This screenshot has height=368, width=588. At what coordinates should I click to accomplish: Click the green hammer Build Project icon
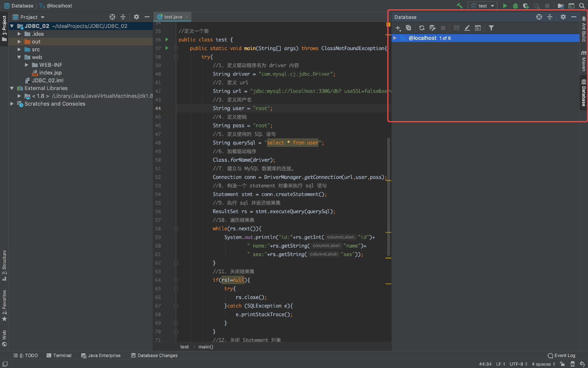(459, 6)
